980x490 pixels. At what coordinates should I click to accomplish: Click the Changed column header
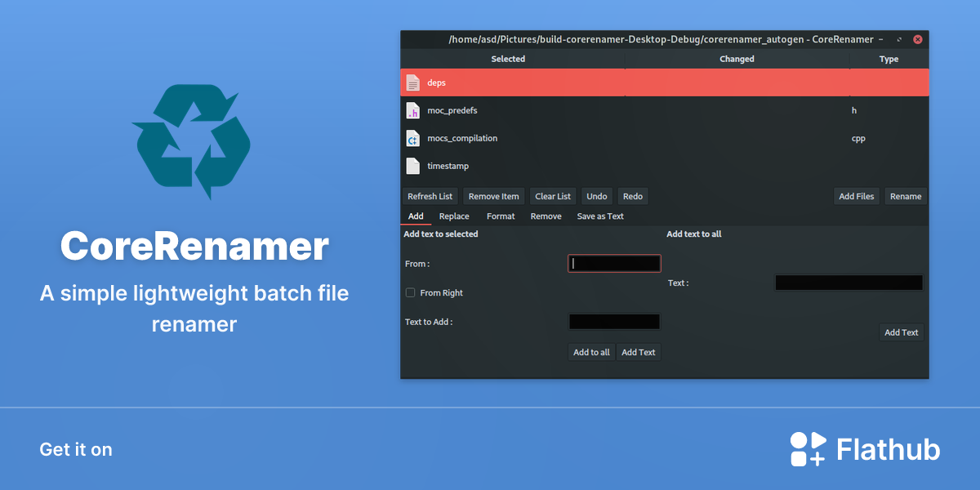click(737, 59)
